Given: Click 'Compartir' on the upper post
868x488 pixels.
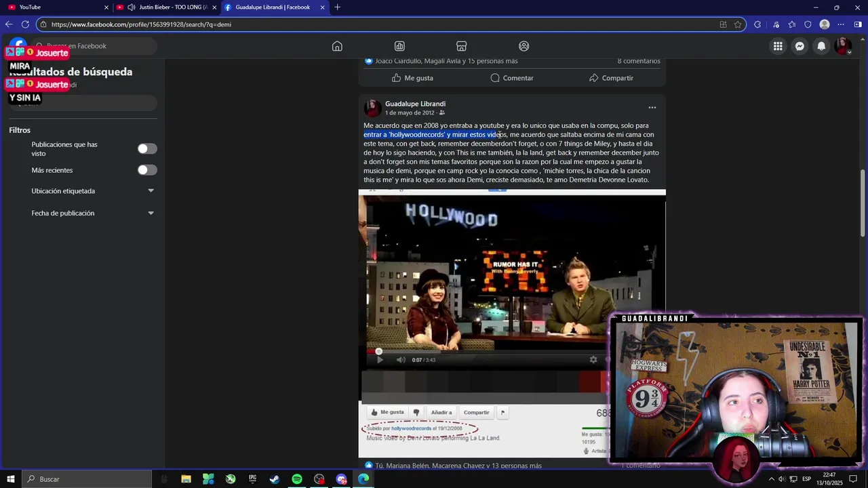Looking at the screenshot, I should click(611, 78).
